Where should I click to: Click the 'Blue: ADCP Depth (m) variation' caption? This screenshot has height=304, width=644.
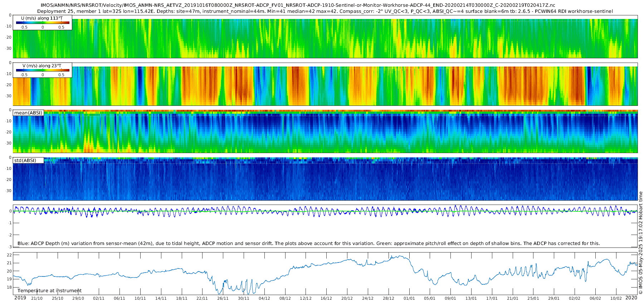tap(308, 244)
